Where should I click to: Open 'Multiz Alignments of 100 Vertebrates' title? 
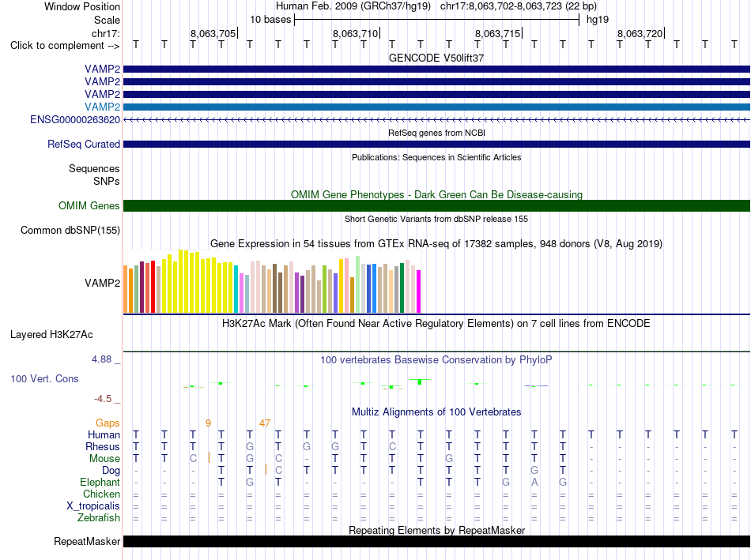(x=436, y=412)
